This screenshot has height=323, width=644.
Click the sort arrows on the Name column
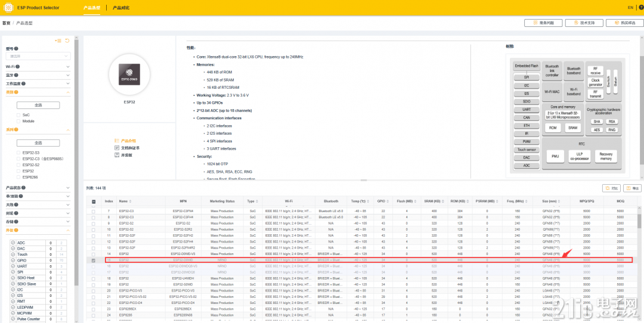pyautogui.click(x=131, y=201)
